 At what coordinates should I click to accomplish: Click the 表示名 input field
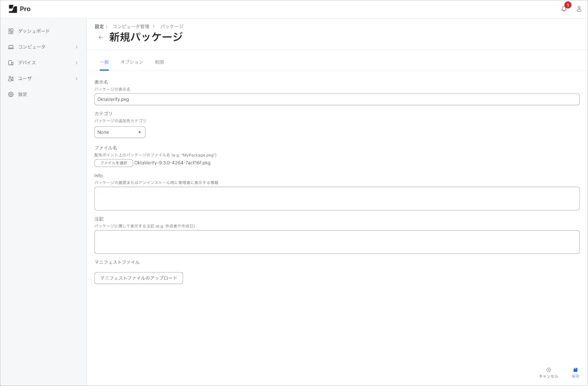pos(337,99)
